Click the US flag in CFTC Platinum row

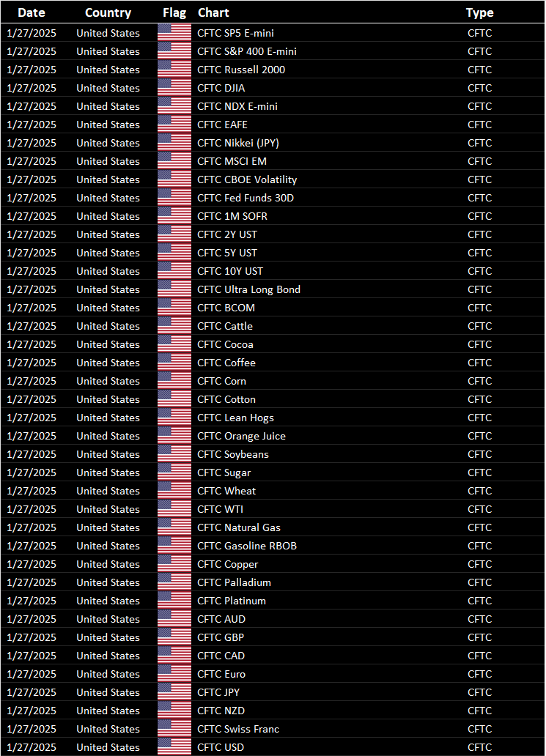[x=174, y=601]
